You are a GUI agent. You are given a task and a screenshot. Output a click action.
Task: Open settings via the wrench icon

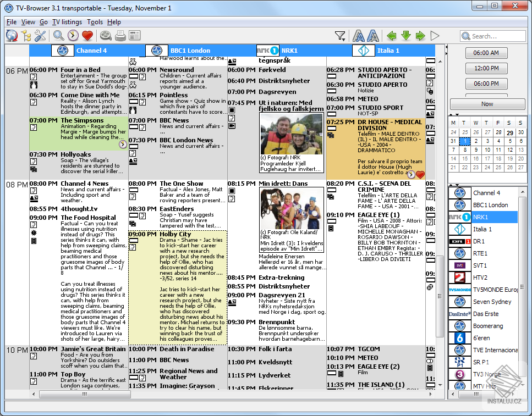[x=41, y=35]
